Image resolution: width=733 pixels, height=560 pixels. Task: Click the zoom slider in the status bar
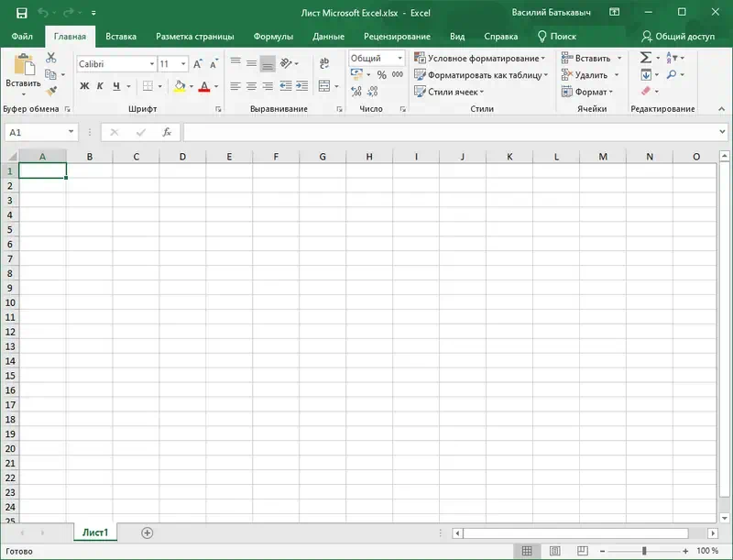point(644,551)
